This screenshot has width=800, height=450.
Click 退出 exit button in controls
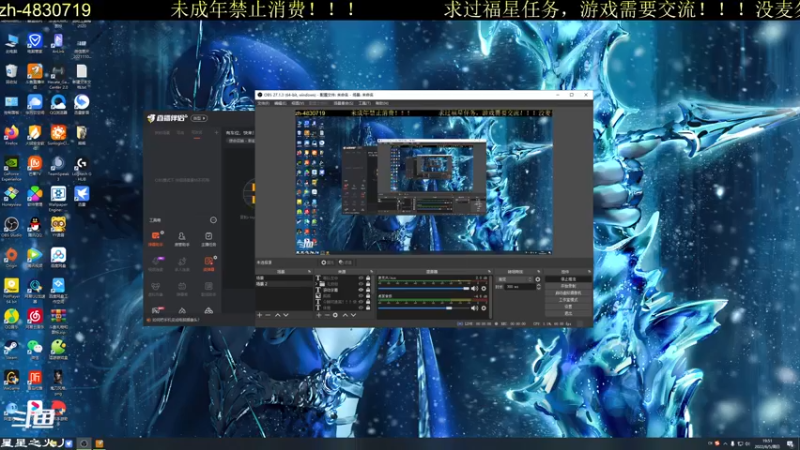point(568,313)
